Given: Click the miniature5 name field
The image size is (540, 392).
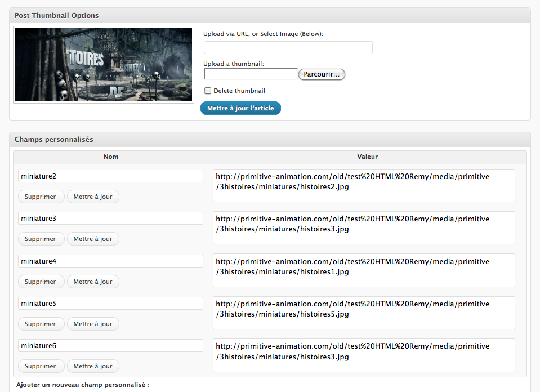Looking at the screenshot, I should 110,304.
